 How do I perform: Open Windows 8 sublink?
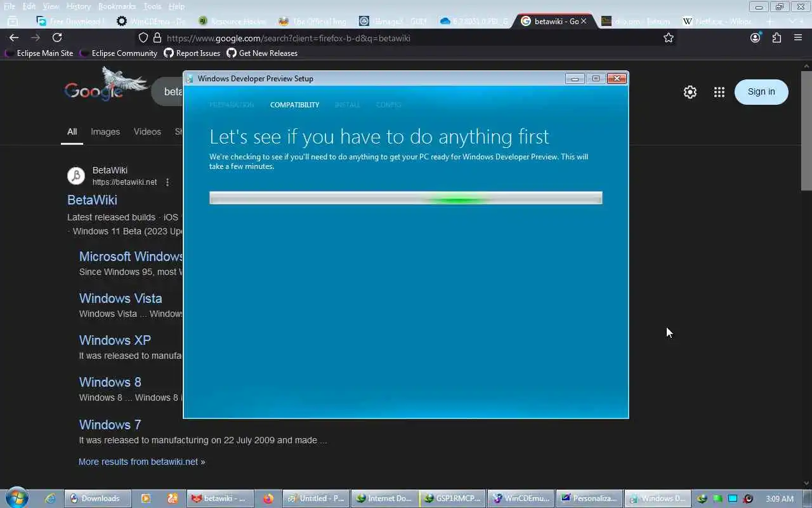pos(110,382)
